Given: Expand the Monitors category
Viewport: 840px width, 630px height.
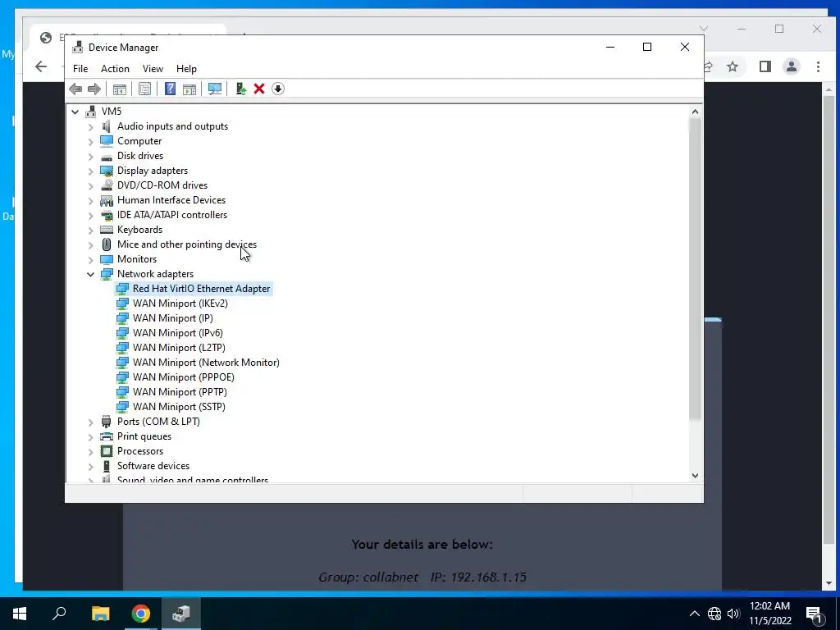Looking at the screenshot, I should pyautogui.click(x=90, y=259).
